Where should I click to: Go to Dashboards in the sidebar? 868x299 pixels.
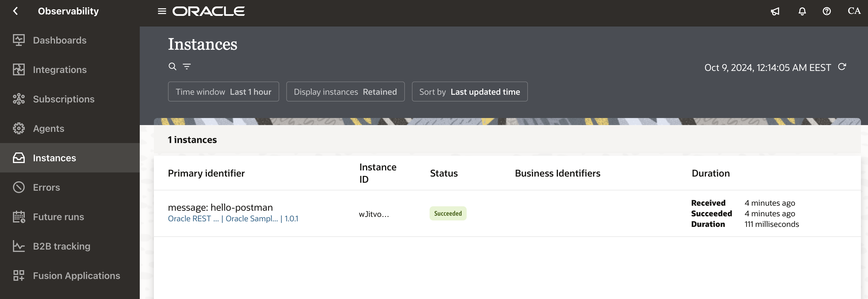point(60,40)
